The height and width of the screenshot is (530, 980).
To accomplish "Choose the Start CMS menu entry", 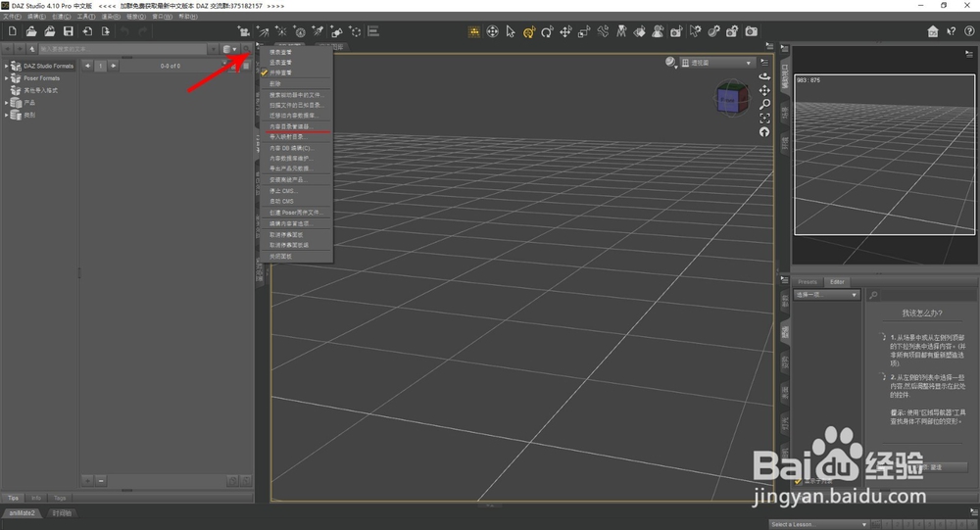I will (x=295, y=201).
